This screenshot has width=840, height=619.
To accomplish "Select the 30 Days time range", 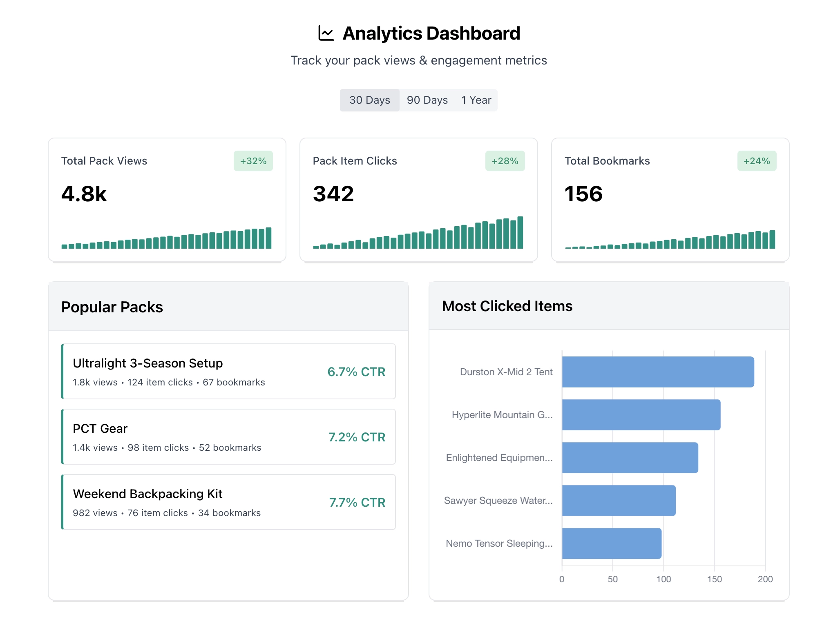I will coord(369,100).
